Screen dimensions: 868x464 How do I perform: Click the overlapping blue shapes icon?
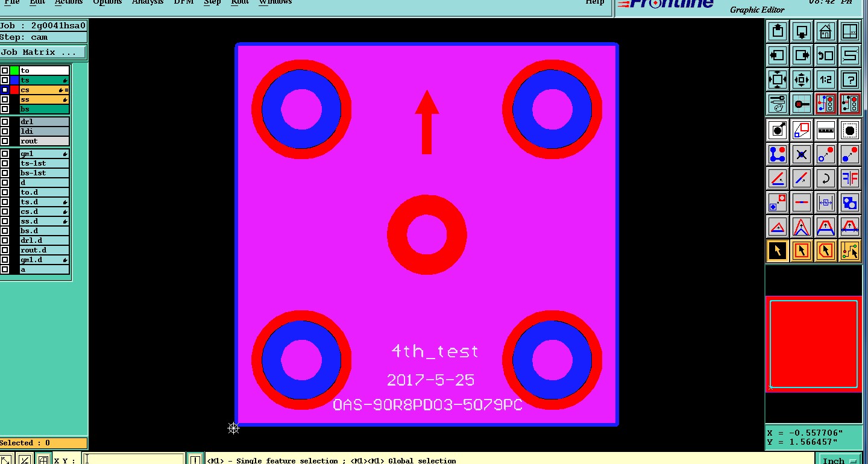pos(850,202)
